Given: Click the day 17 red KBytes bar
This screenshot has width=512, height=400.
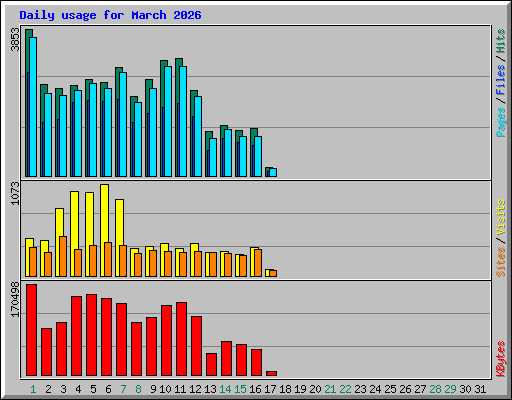Looking at the screenshot, I should tap(271, 373).
